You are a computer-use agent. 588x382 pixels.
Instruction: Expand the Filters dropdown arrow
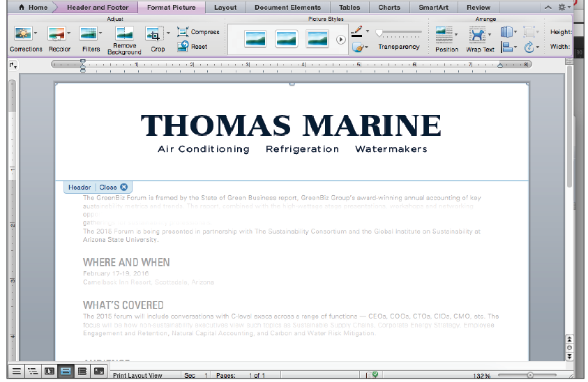coord(100,33)
